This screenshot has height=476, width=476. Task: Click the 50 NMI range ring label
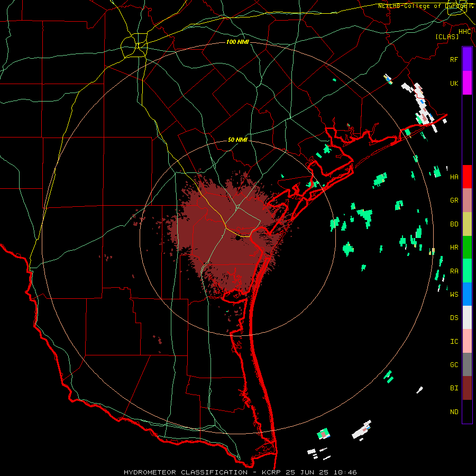(237, 140)
